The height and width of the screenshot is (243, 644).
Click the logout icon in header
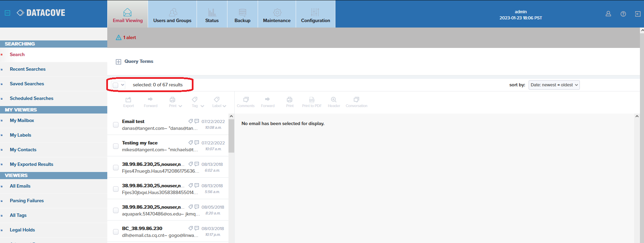click(x=638, y=14)
